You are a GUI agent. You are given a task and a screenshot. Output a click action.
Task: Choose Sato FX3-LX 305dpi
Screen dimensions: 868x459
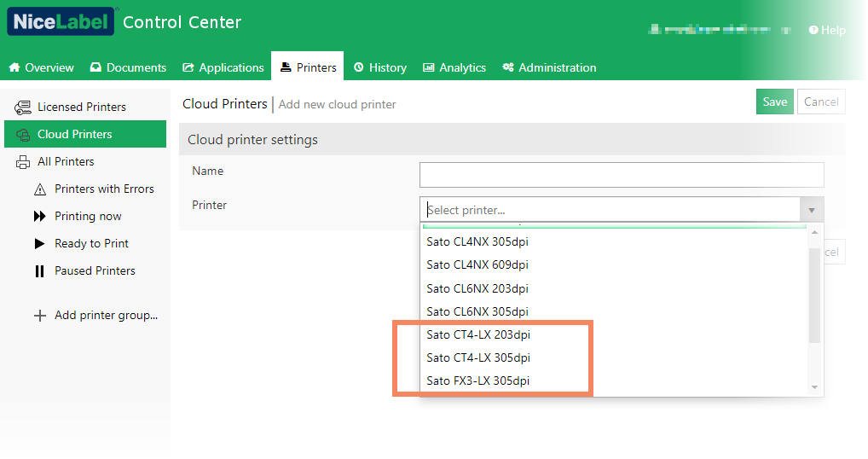tap(613, 381)
